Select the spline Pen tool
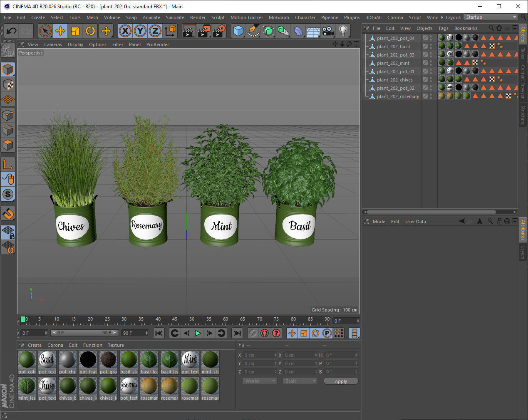 point(253,31)
